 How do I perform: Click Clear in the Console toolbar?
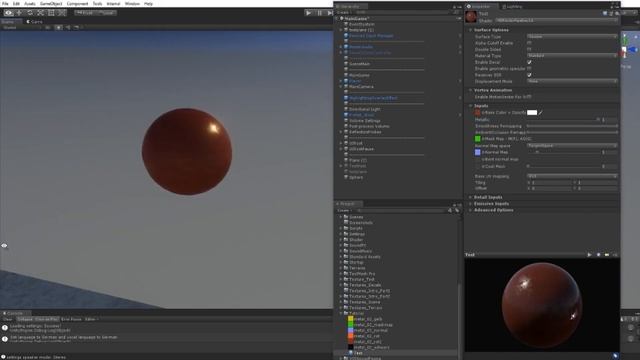(8, 319)
